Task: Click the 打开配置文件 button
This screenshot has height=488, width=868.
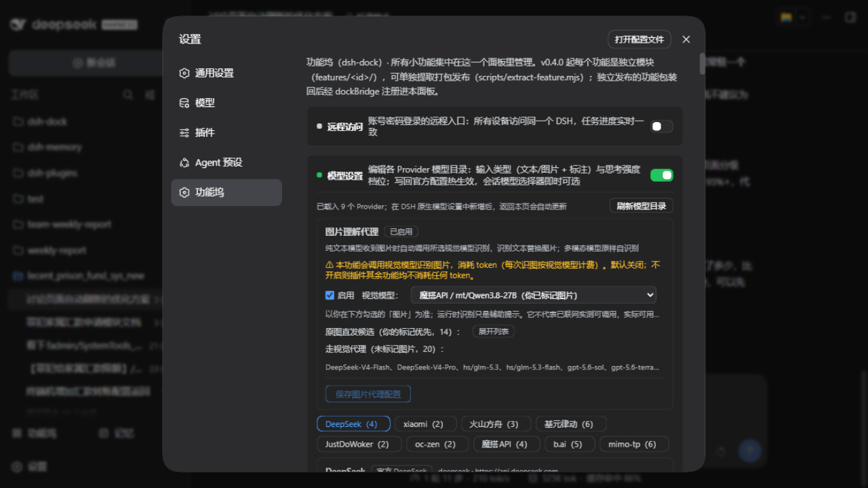Action: (639, 39)
